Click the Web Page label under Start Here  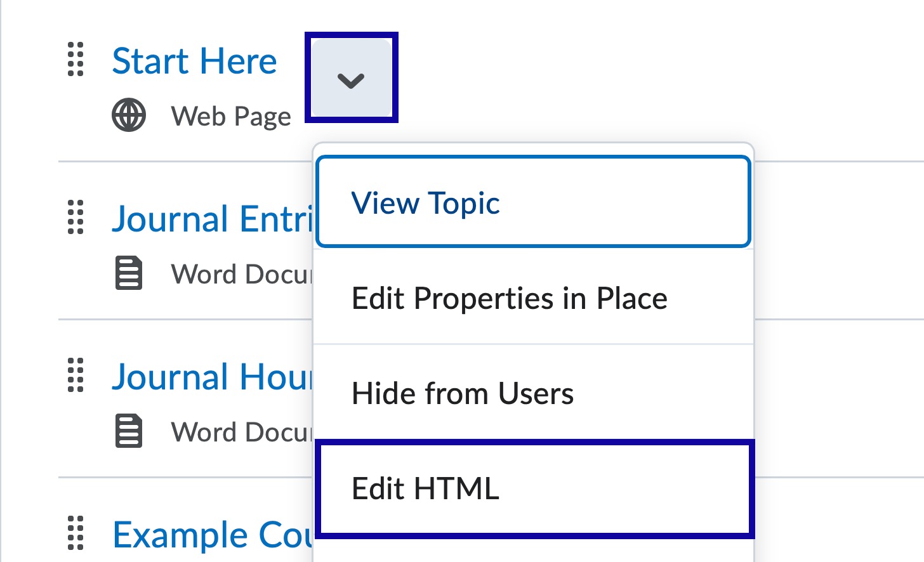231,117
